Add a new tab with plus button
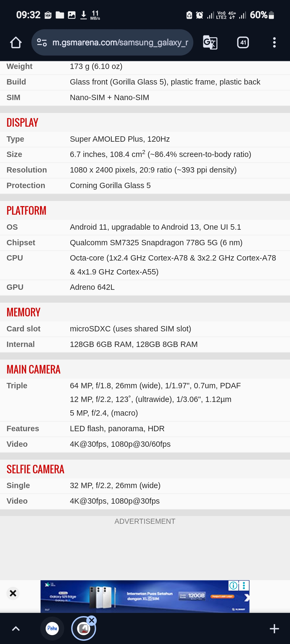This screenshot has height=644, width=290. pyautogui.click(x=274, y=628)
